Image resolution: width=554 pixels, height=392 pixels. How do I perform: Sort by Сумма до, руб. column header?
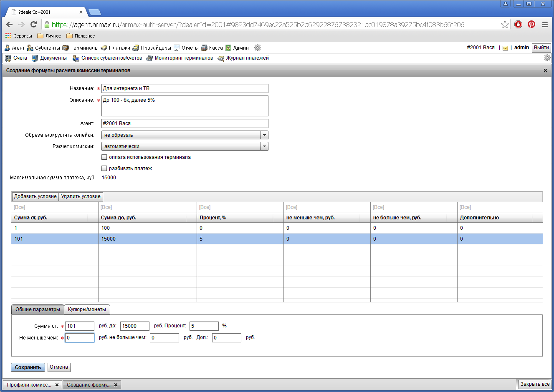[147, 218]
